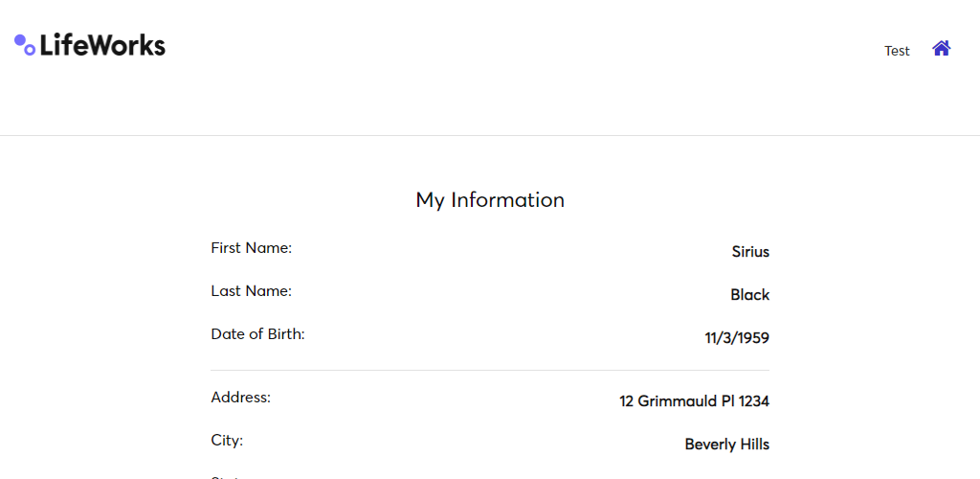Select the City label
980x479 pixels.
227,441
